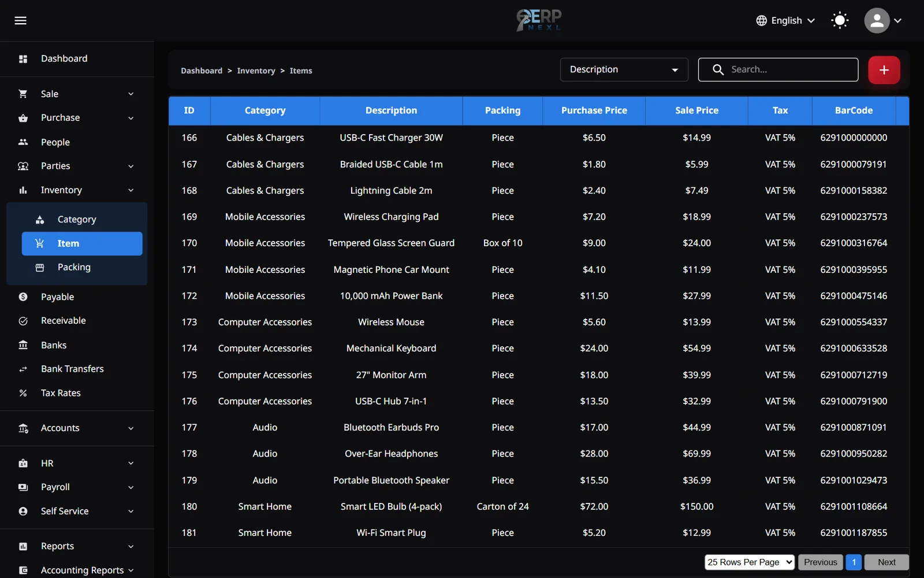The width and height of the screenshot is (924, 578).
Task: Open the Reports menu
Action: pos(77,546)
